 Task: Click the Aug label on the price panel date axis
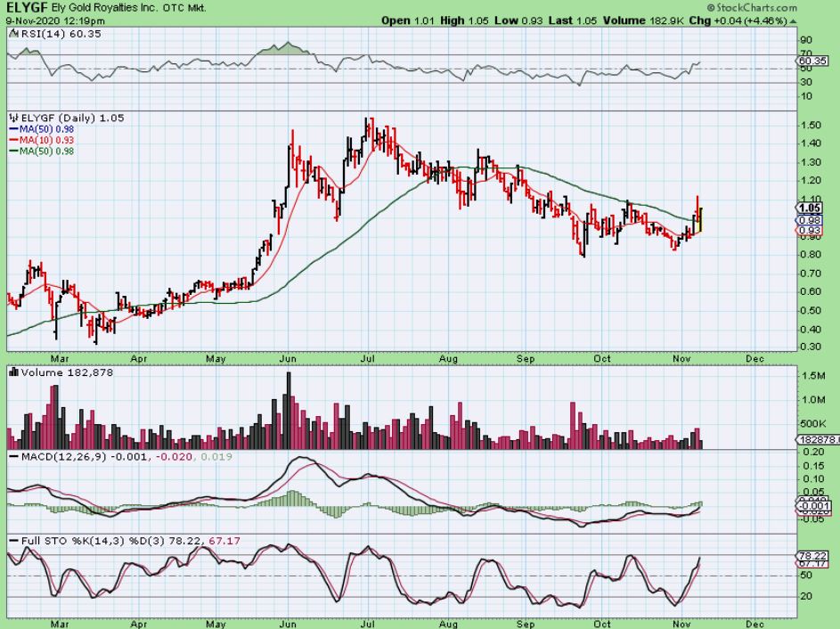[x=448, y=358]
